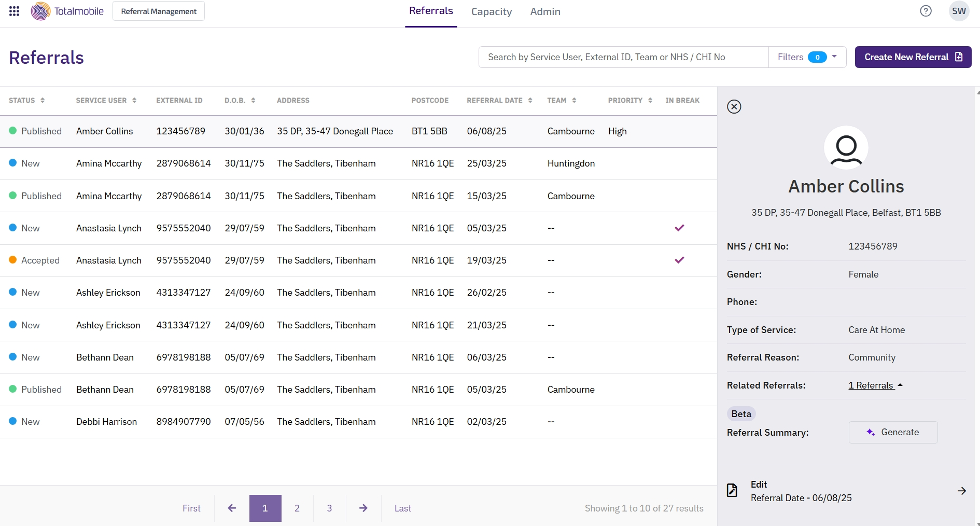Sort by Service User column

[106, 100]
